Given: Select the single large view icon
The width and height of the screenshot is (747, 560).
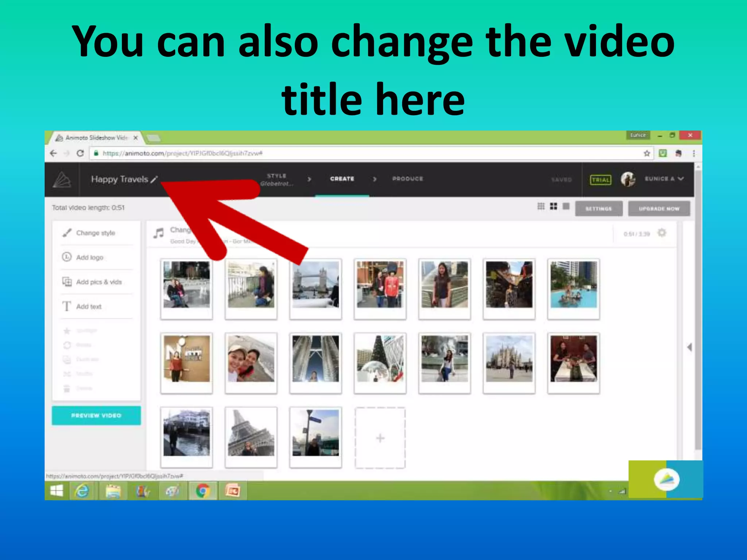Looking at the screenshot, I should 566,206.
